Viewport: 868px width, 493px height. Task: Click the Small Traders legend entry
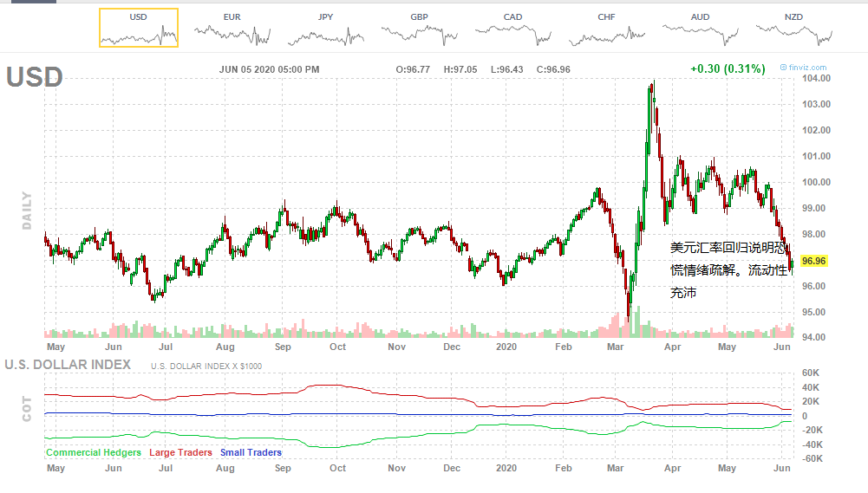[x=251, y=452]
